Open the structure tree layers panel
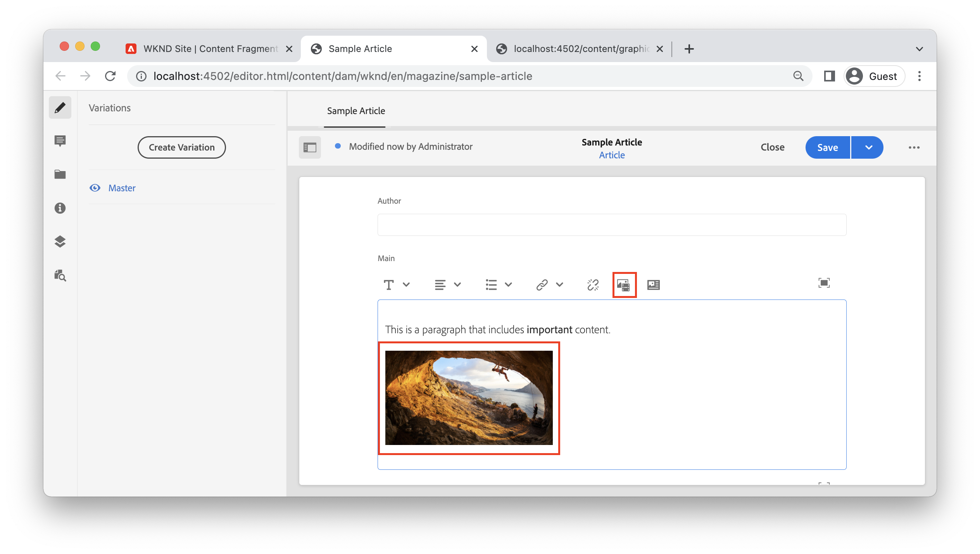Viewport: 980px width, 554px height. 60,242
